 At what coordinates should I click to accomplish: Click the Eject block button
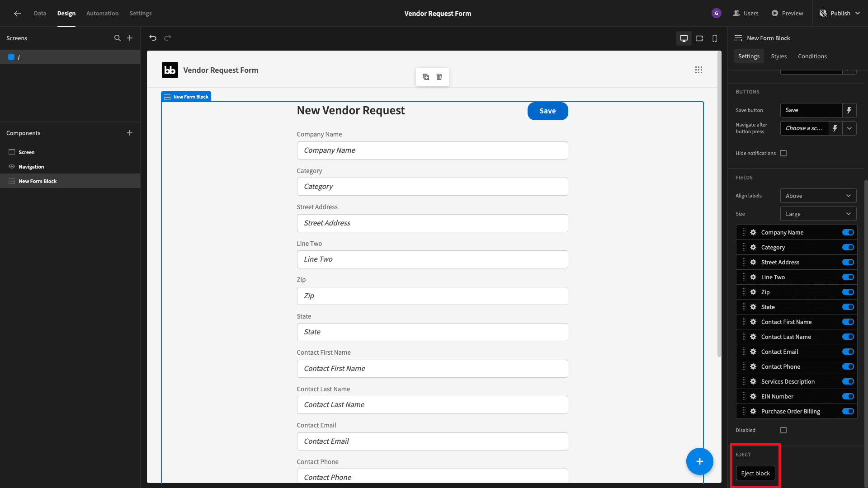click(755, 473)
